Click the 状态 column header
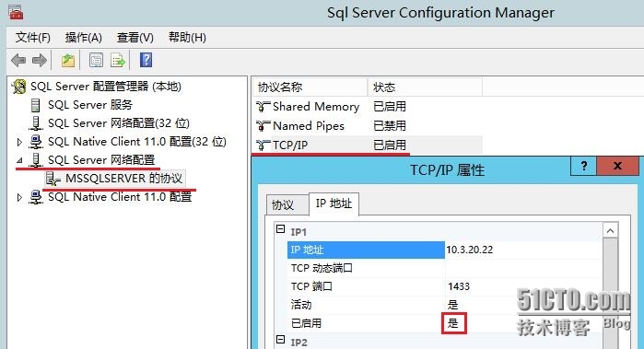 [x=425, y=87]
